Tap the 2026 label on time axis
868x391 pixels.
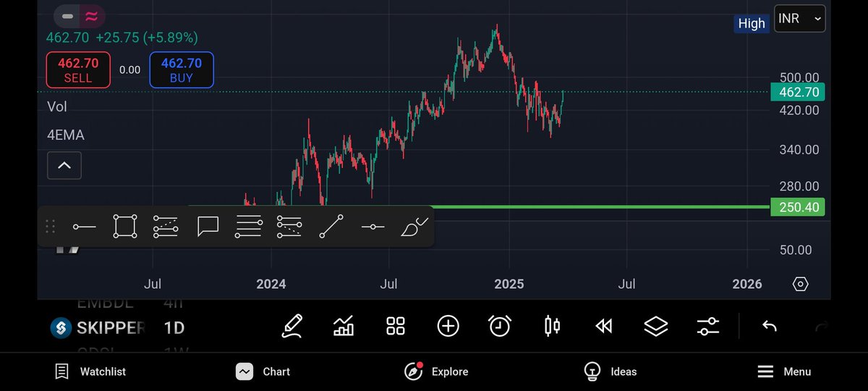pyautogui.click(x=746, y=284)
